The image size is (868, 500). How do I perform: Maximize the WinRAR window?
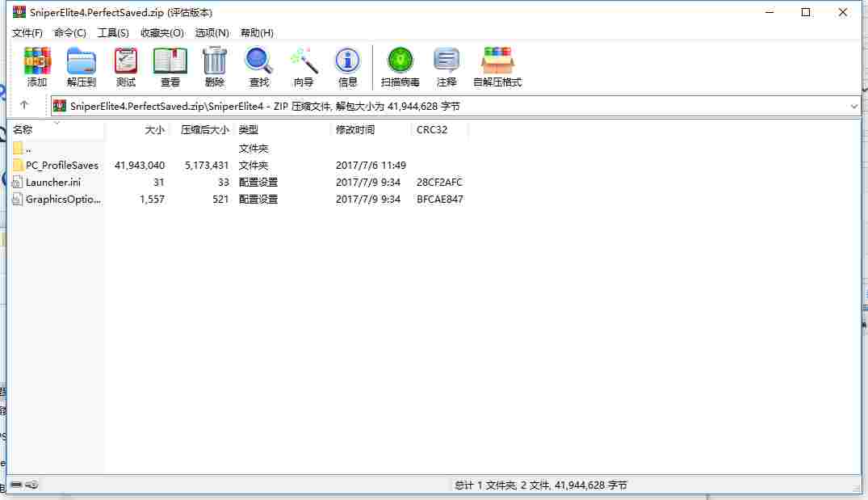click(x=806, y=12)
